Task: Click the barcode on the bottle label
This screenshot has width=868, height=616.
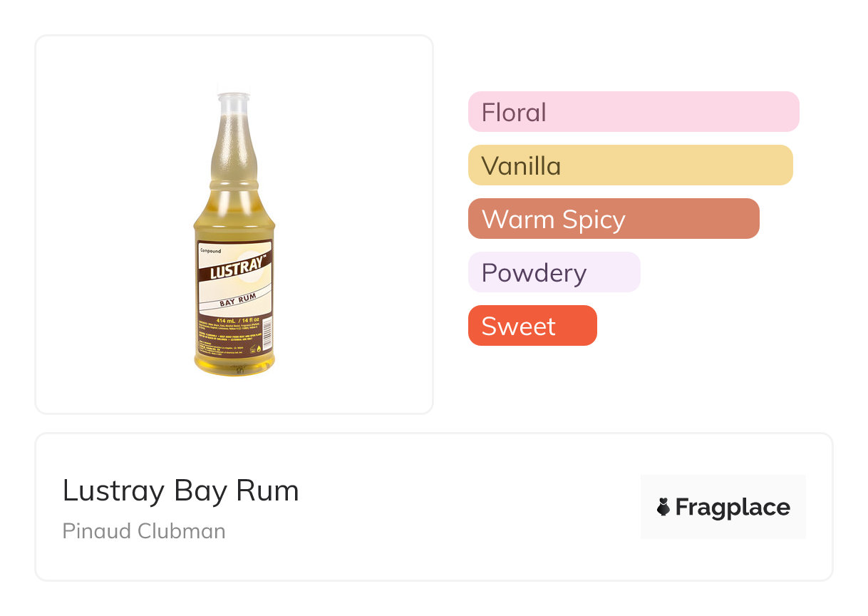Action: [x=268, y=334]
